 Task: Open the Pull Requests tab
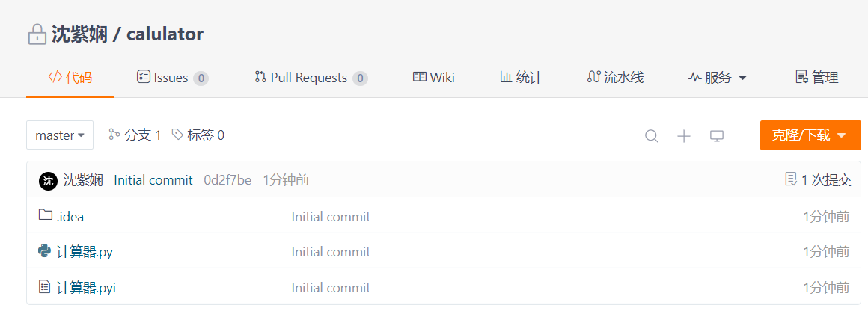[311, 78]
